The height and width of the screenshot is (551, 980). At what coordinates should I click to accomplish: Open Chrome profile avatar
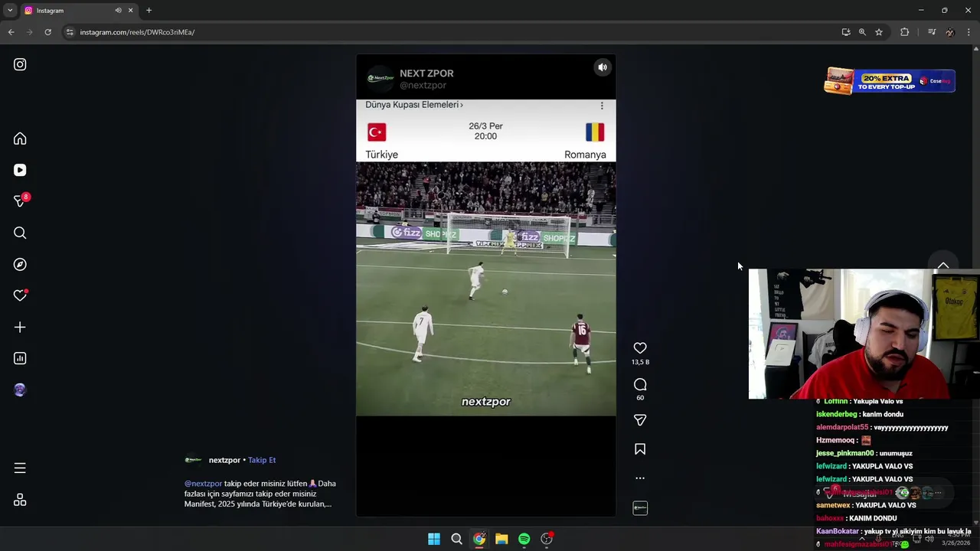950,32
